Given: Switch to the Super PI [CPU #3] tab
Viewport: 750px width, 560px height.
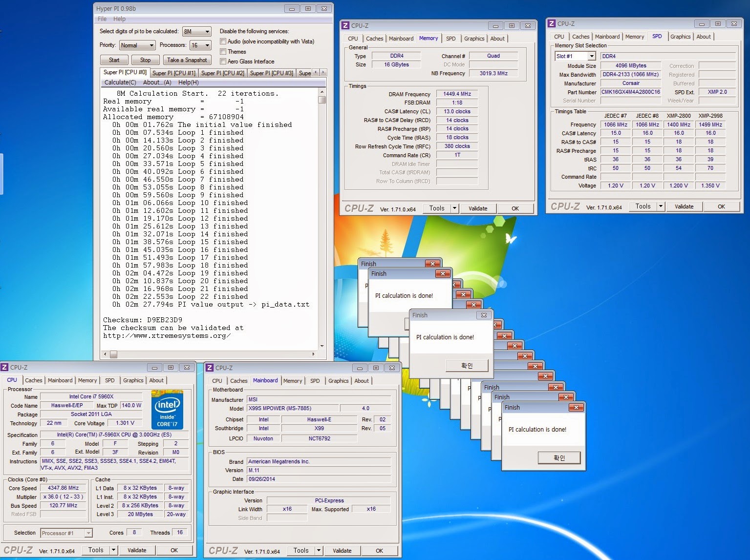Looking at the screenshot, I should point(272,73).
